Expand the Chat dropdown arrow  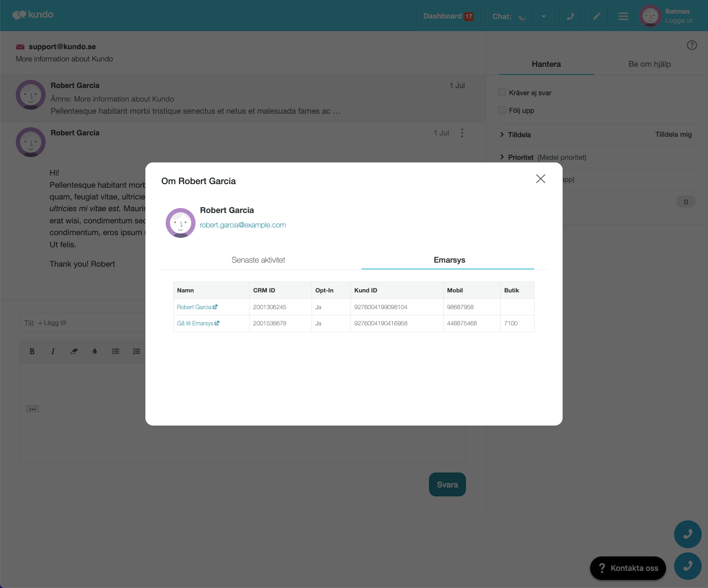[x=544, y=16]
